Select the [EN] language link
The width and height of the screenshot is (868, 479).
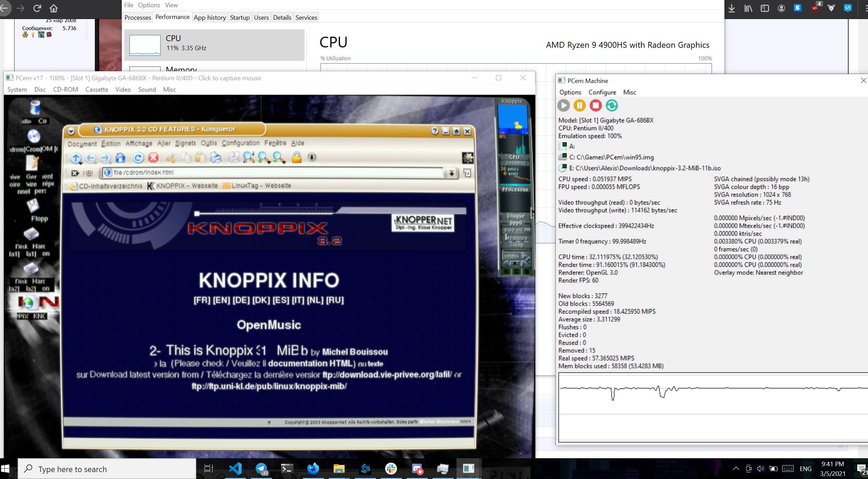click(x=221, y=300)
